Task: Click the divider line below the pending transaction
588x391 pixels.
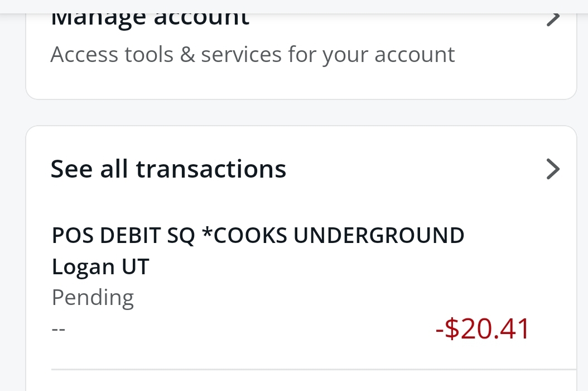Action: pyautogui.click(x=312, y=369)
